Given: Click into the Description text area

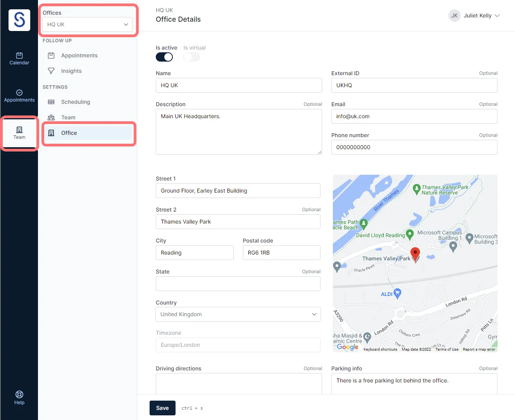Looking at the screenshot, I should pos(239,132).
